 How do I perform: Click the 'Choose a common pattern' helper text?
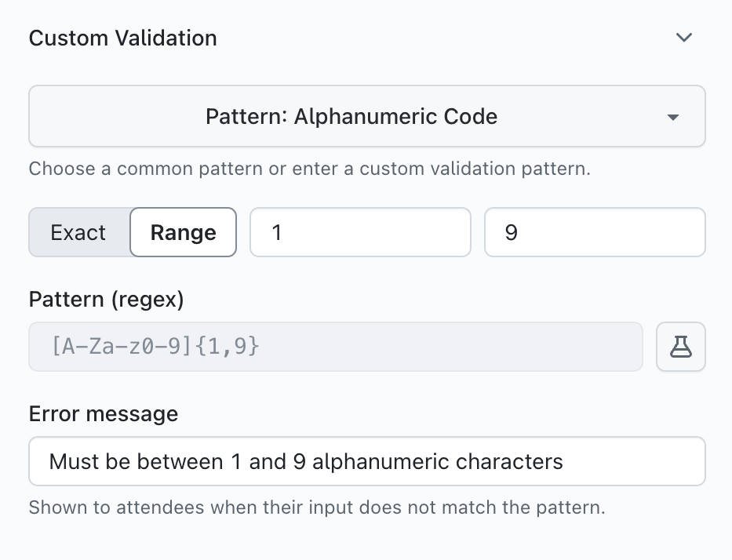(x=309, y=168)
